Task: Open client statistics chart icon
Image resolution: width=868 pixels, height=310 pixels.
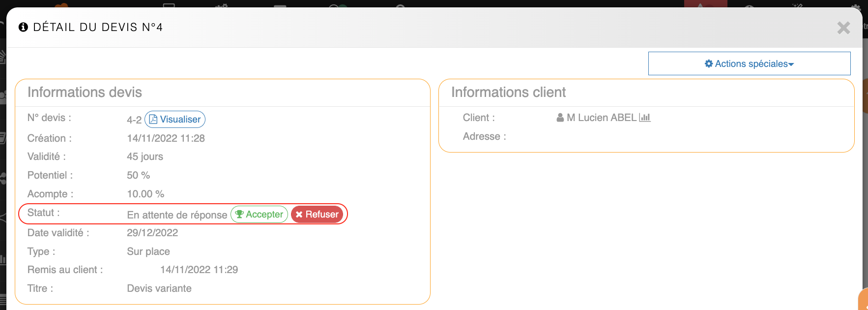Action: coord(645,118)
